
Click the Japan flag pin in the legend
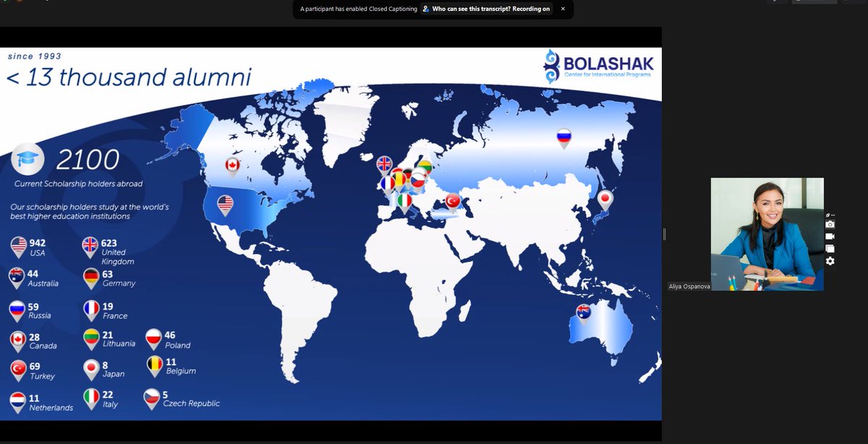click(91, 370)
